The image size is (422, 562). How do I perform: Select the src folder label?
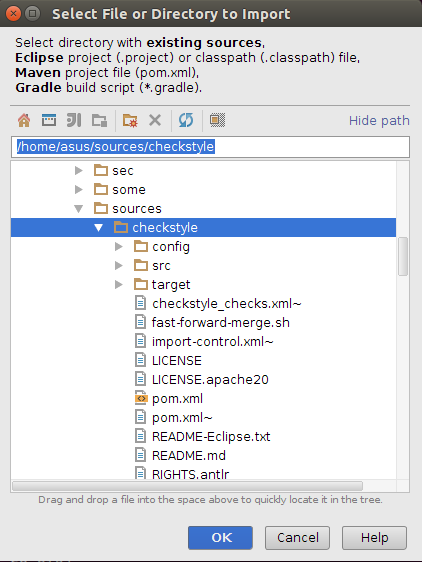(x=161, y=266)
